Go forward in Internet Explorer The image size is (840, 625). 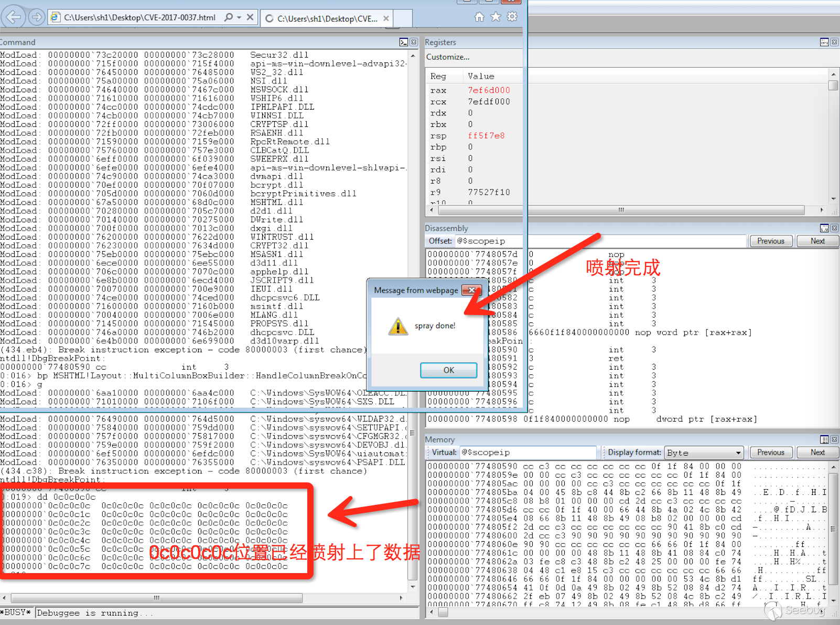pos(36,17)
